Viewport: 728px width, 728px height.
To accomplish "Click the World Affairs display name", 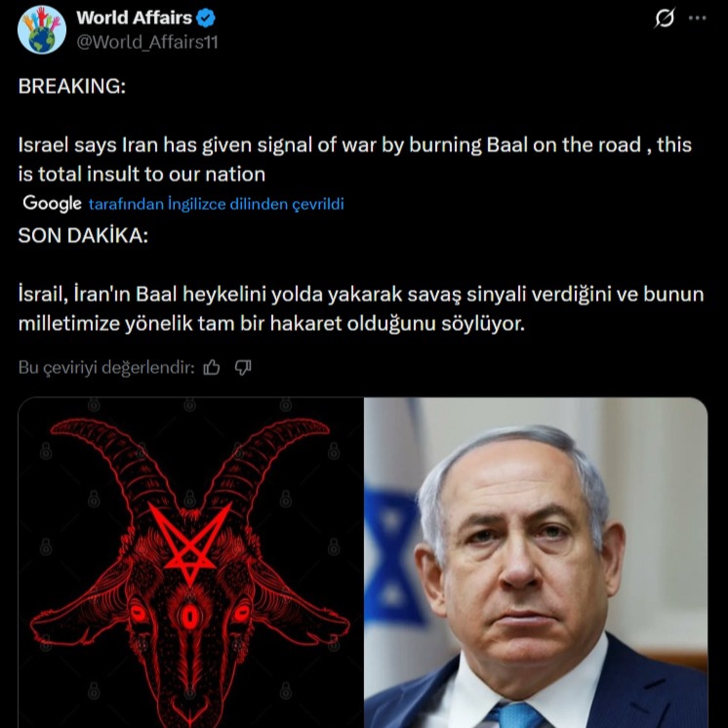I will (134, 18).
